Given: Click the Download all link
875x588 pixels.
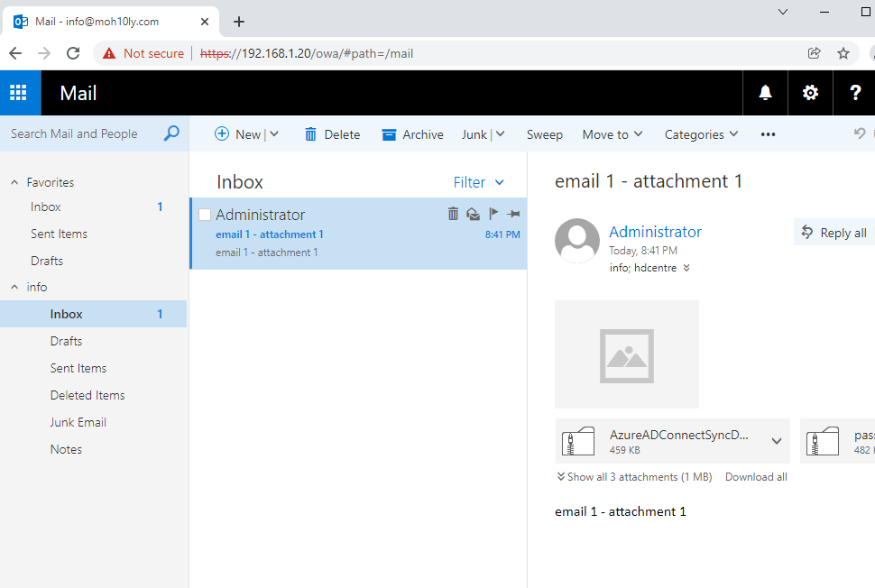Looking at the screenshot, I should click(x=756, y=477).
